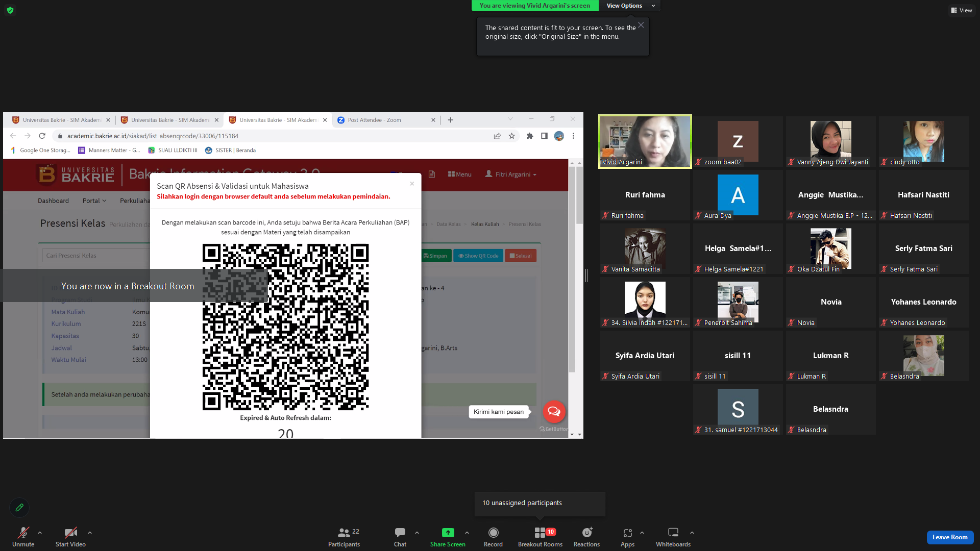980x551 pixels.
Task: Open the View layout menu
Action: tap(961, 10)
